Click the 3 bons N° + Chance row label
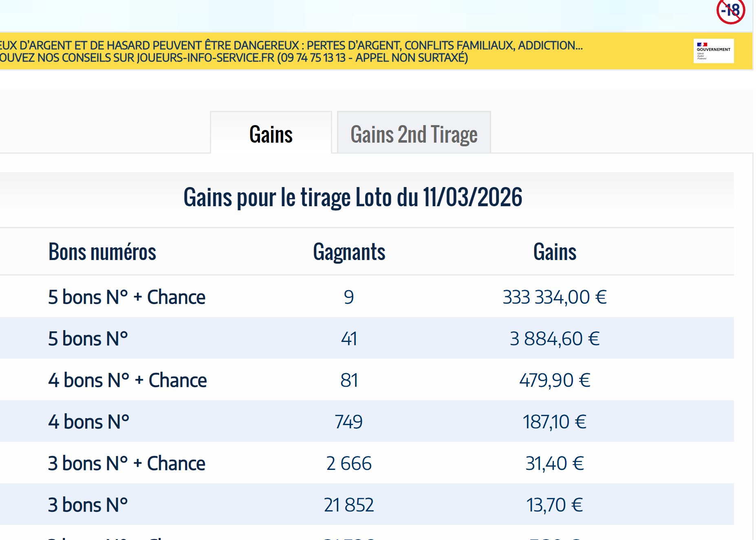The width and height of the screenshot is (756, 540). click(126, 463)
